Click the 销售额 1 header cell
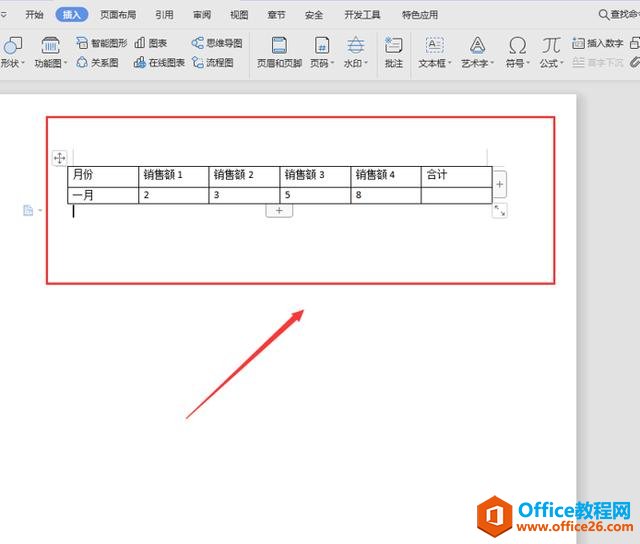This screenshot has width=640, height=544. (173, 176)
